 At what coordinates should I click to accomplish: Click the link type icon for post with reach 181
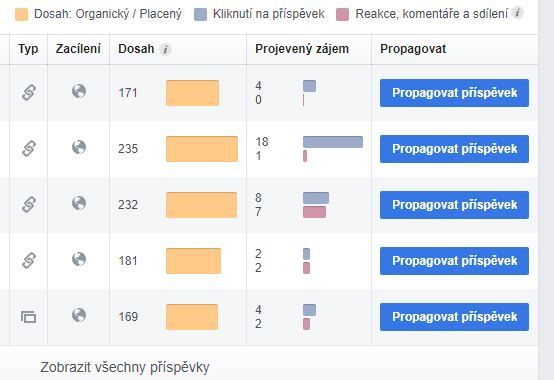click(x=29, y=261)
